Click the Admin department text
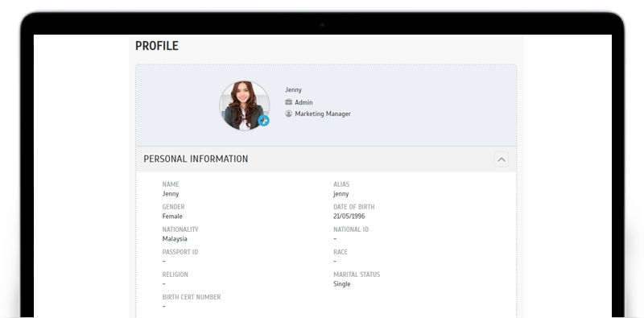This screenshot has height=318, width=644. point(303,102)
